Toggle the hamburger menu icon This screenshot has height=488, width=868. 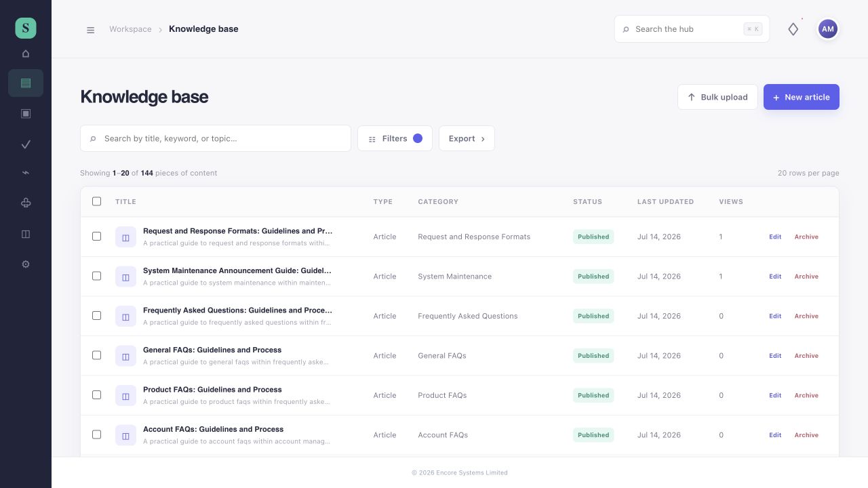point(90,30)
